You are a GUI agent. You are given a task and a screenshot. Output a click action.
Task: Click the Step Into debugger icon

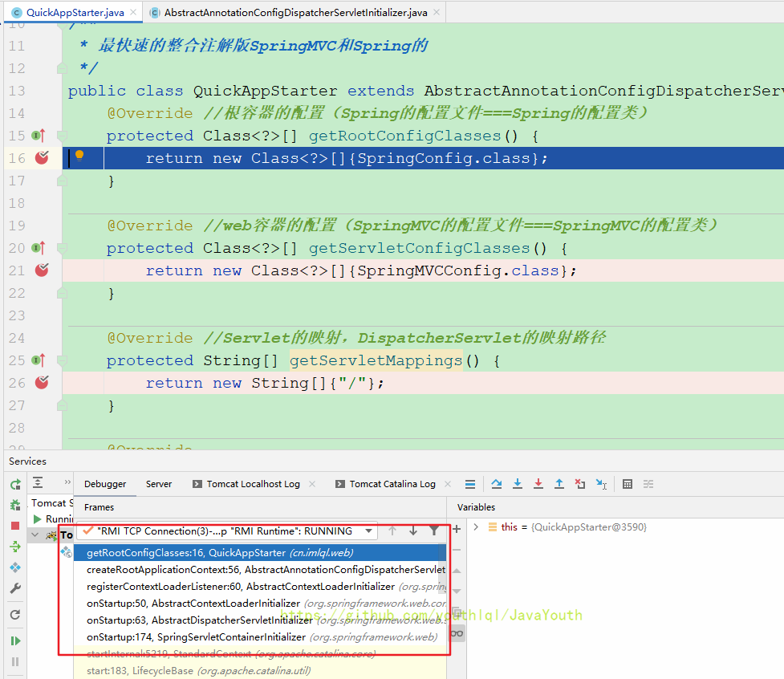[x=518, y=484]
